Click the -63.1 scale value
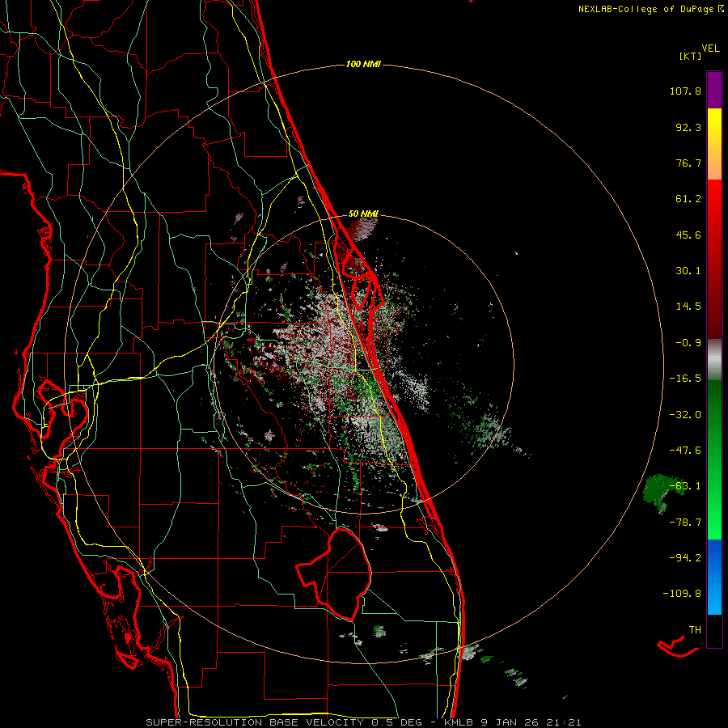 (x=685, y=486)
